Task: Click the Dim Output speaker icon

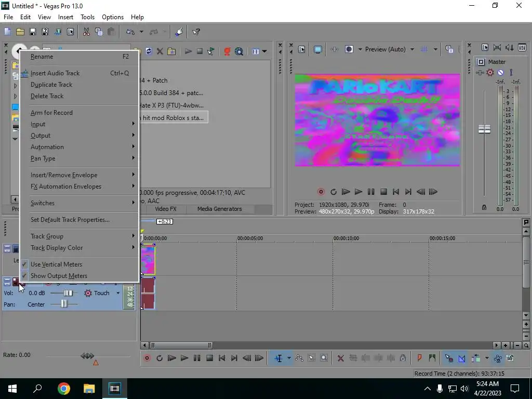Action: click(510, 47)
